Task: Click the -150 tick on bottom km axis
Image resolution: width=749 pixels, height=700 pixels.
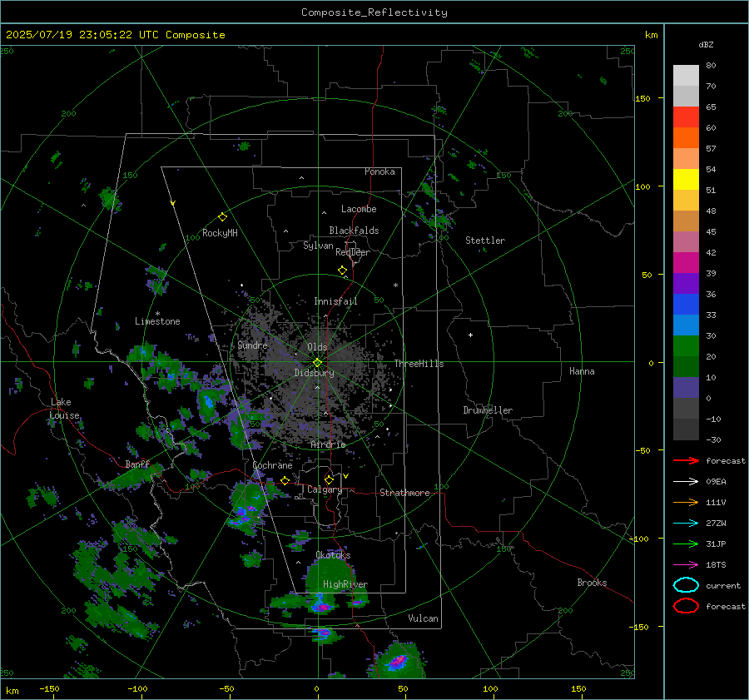Action: (x=49, y=689)
